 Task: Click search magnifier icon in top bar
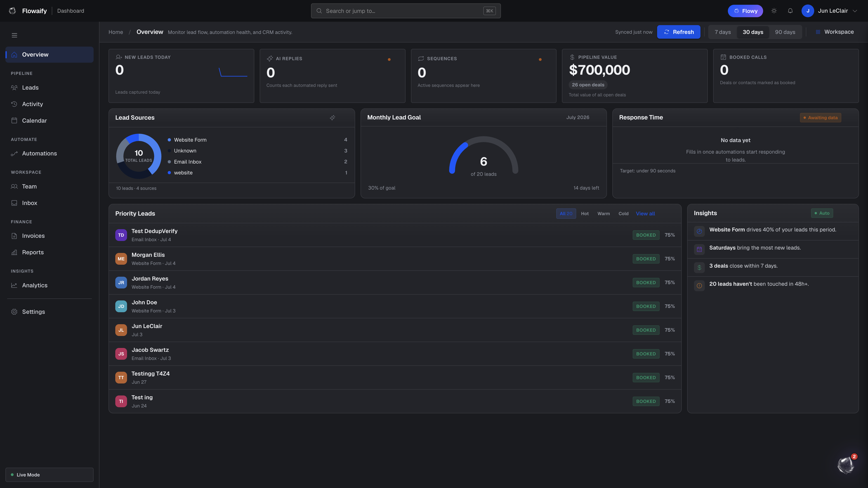coord(319,11)
